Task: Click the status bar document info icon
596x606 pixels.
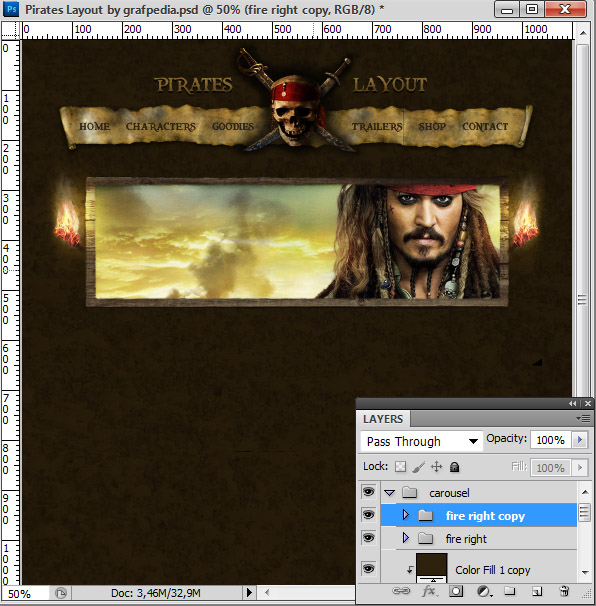Action: click(x=61, y=593)
